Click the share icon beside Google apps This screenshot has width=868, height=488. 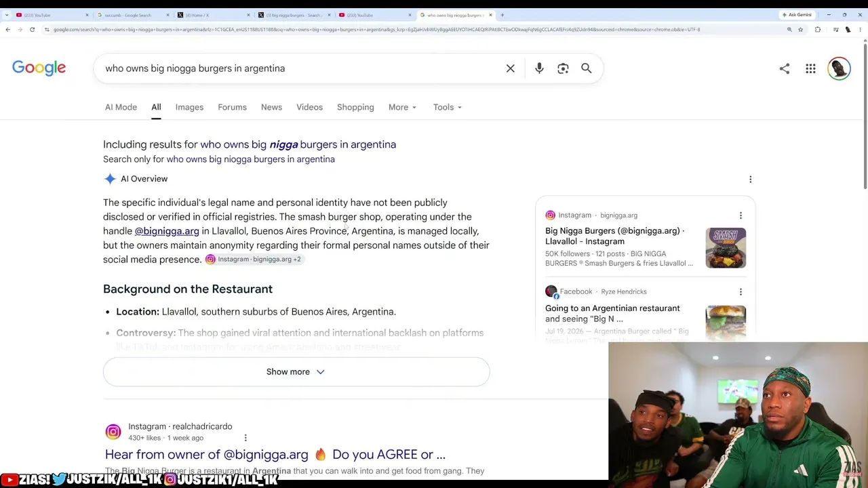785,68
